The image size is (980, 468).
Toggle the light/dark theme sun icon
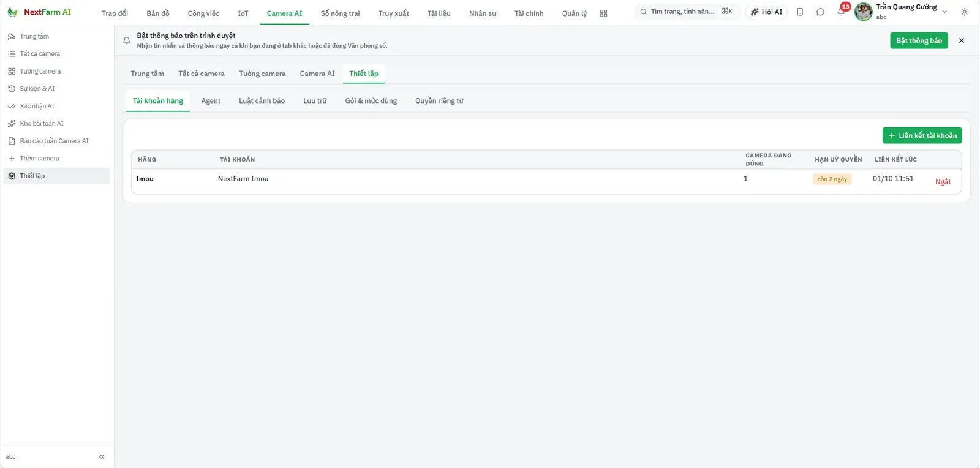965,12
